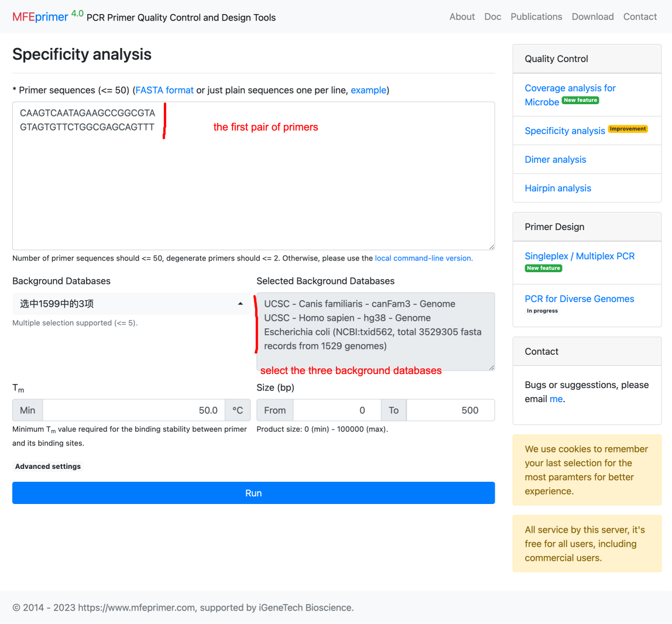Click the example link
Image resolution: width=672 pixels, height=624 pixels.
[x=369, y=90]
